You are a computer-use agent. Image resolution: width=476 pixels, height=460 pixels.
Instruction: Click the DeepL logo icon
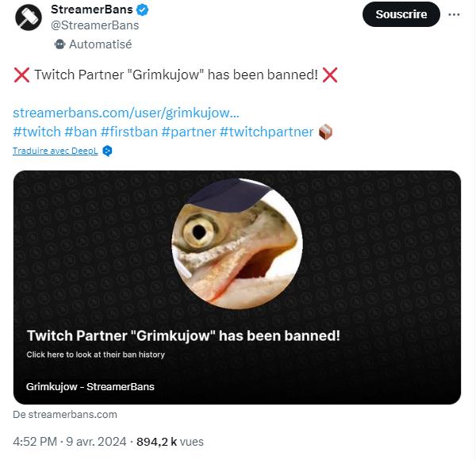pyautogui.click(x=108, y=150)
